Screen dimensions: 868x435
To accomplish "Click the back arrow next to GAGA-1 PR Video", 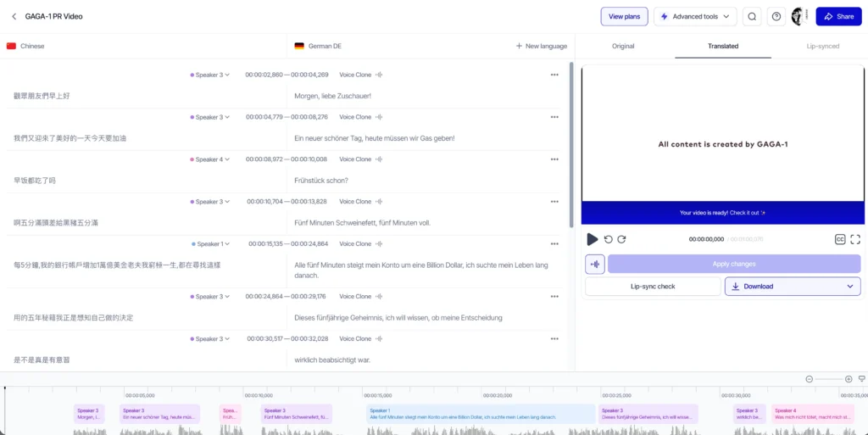I will click(14, 16).
